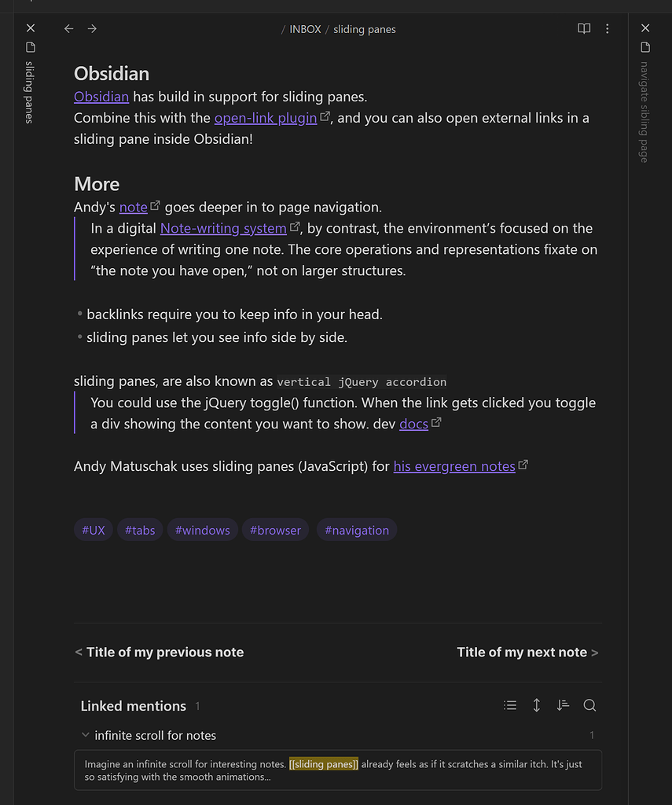Change sort order of linked mentions
The width and height of the screenshot is (672, 805).
pyautogui.click(x=563, y=705)
